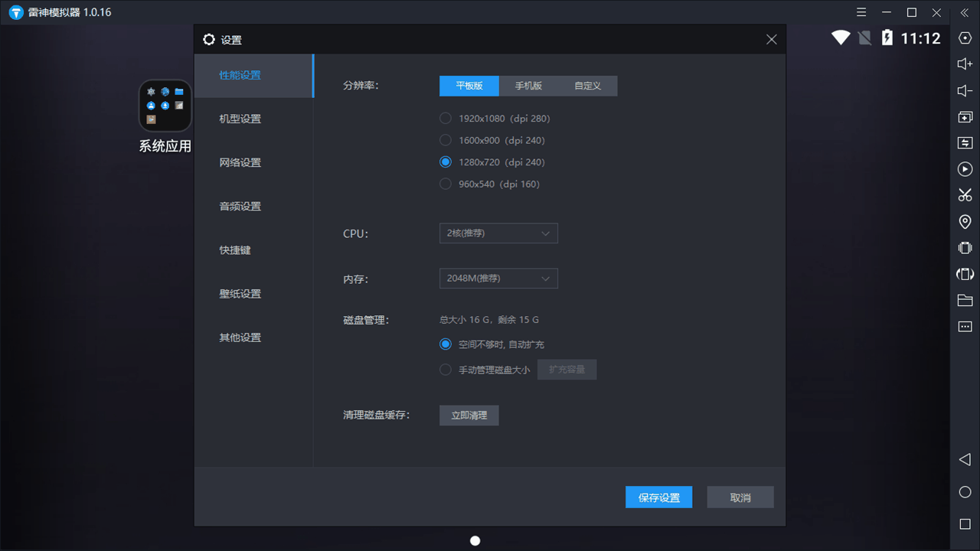Click the scissors keyboard-mapping icon
The width and height of the screenshot is (980, 551).
tap(965, 194)
